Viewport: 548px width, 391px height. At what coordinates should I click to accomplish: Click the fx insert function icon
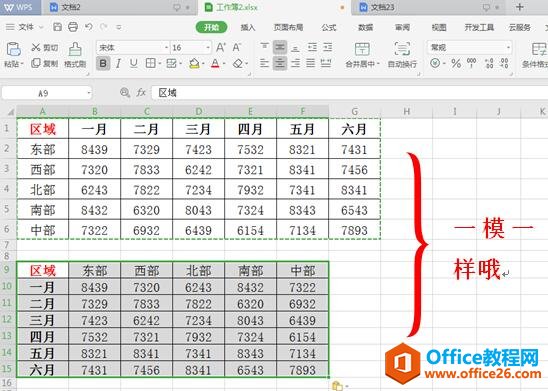coord(141,93)
